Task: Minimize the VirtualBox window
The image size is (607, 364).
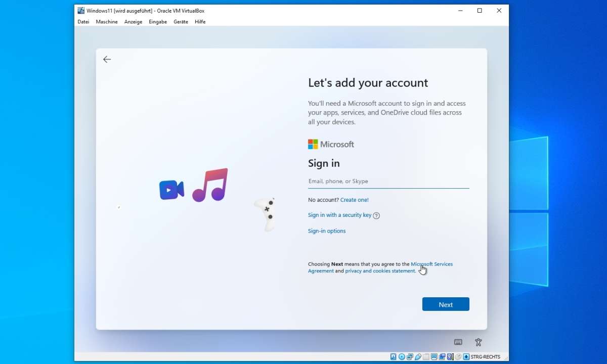Action: (x=460, y=11)
